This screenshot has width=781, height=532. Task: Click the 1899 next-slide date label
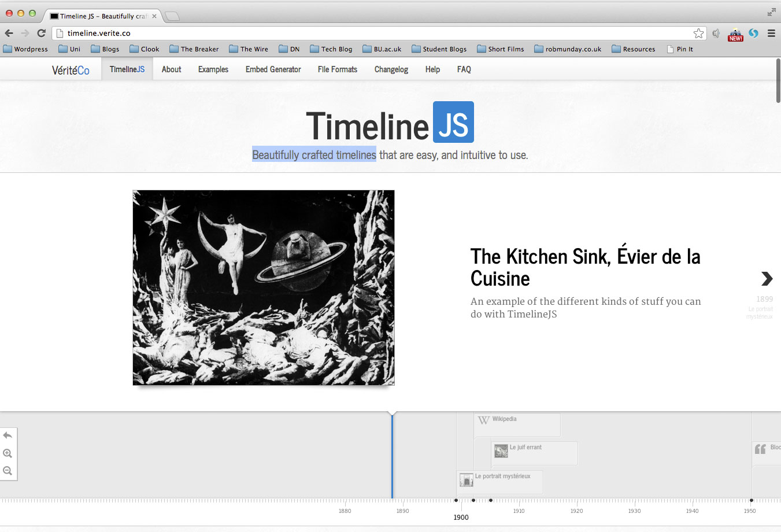(764, 299)
